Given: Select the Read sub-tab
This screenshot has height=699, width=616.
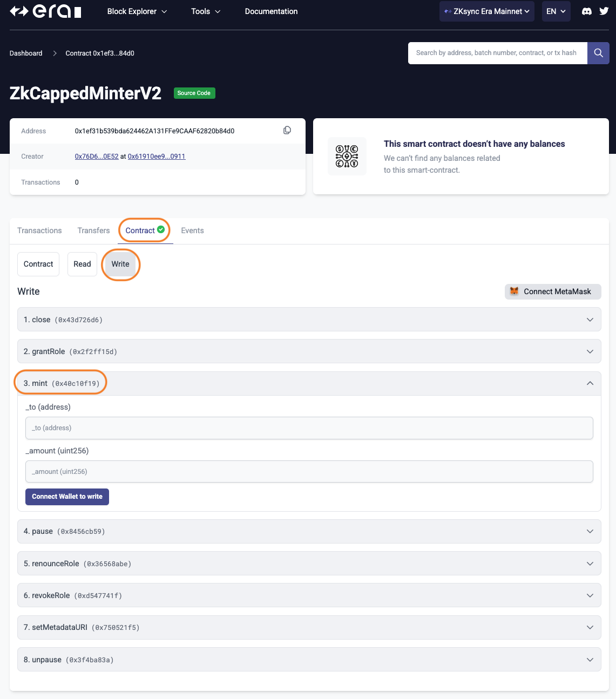Looking at the screenshot, I should click(x=82, y=264).
